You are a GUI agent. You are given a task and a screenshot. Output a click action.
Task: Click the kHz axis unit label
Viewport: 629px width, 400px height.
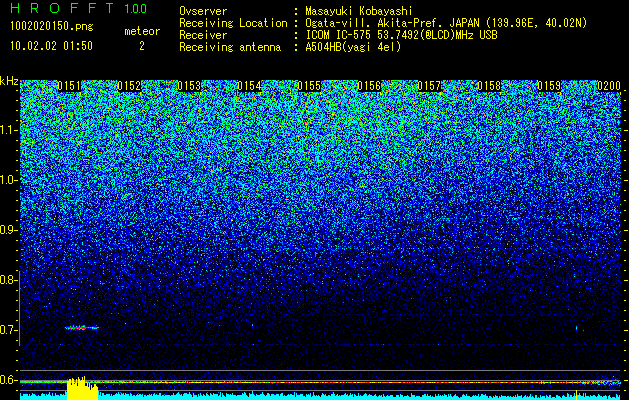coord(9,81)
